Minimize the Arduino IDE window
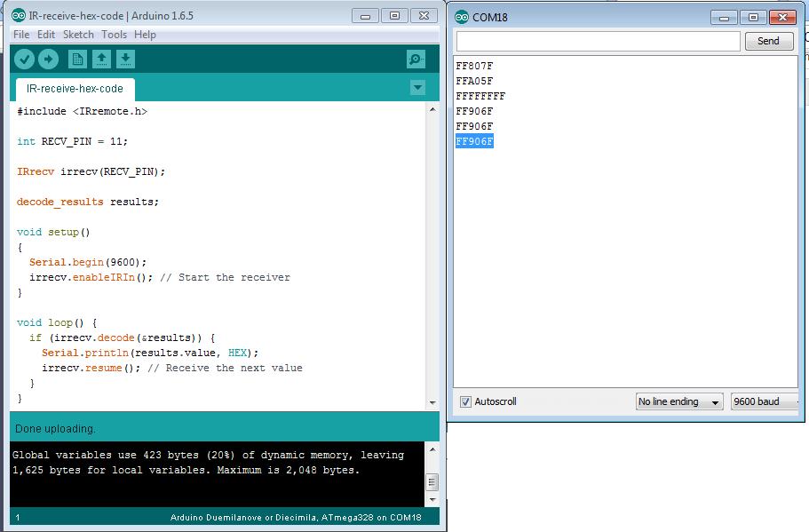The height and width of the screenshot is (532, 809). point(365,16)
